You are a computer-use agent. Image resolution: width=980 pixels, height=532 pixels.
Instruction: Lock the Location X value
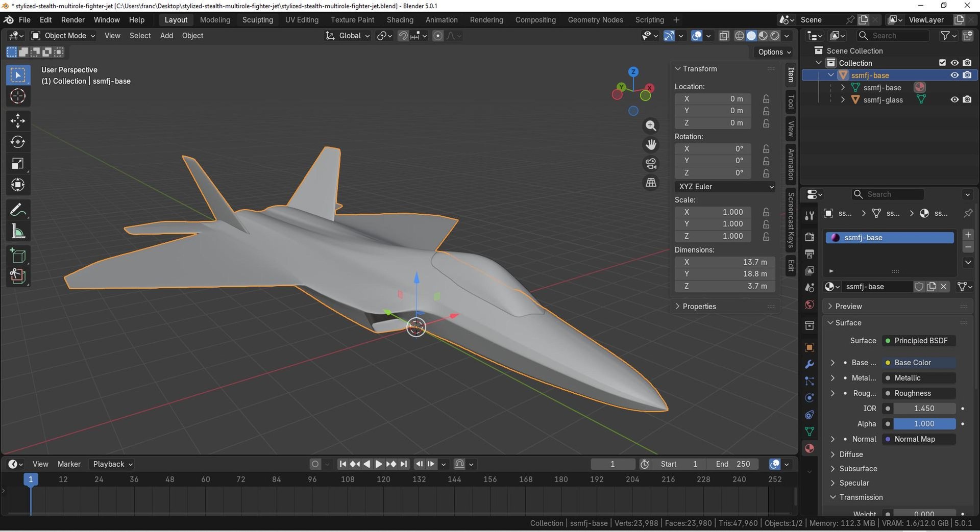pyautogui.click(x=766, y=99)
